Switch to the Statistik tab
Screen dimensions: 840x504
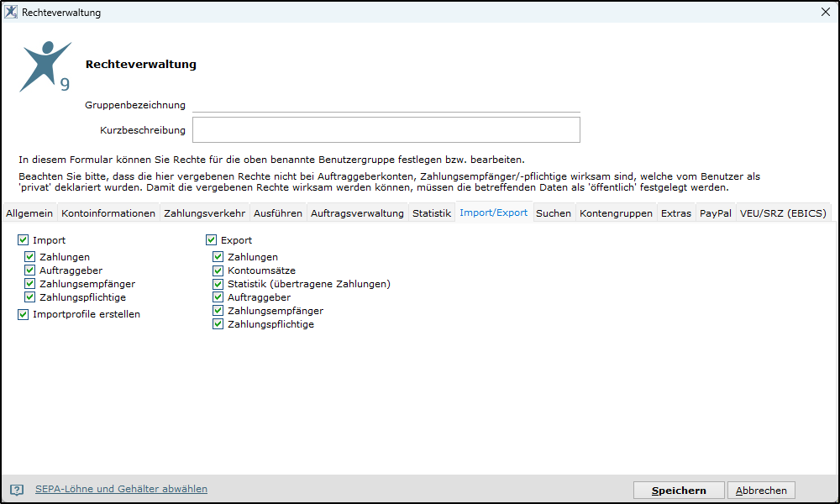click(432, 213)
